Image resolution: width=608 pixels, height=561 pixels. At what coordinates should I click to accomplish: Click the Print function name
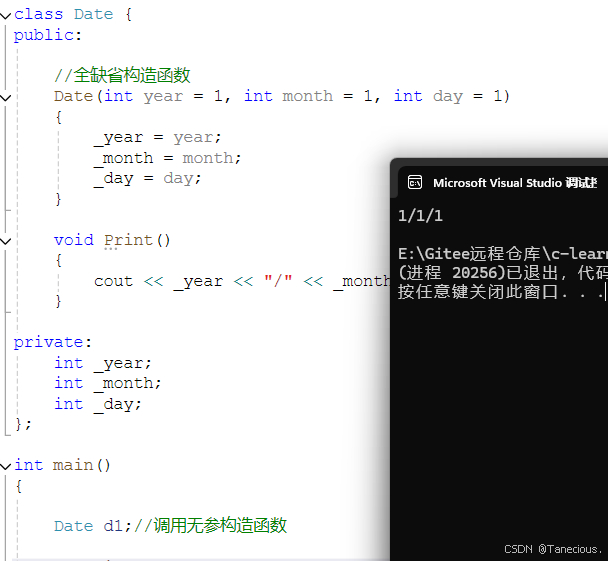[x=128, y=240]
